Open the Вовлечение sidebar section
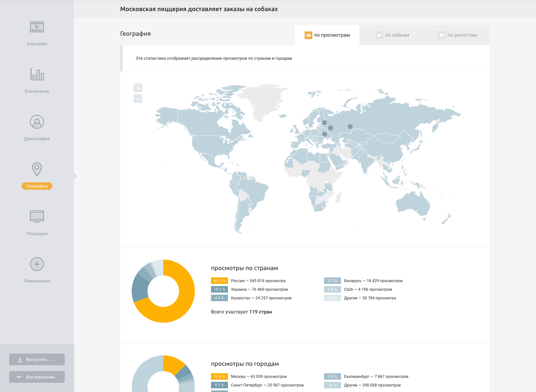The width and height of the screenshot is (536, 392). [x=37, y=91]
